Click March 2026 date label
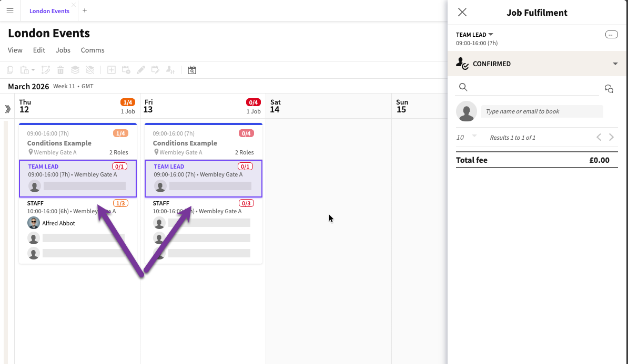Screen dimensions: 628x364 pos(28,86)
